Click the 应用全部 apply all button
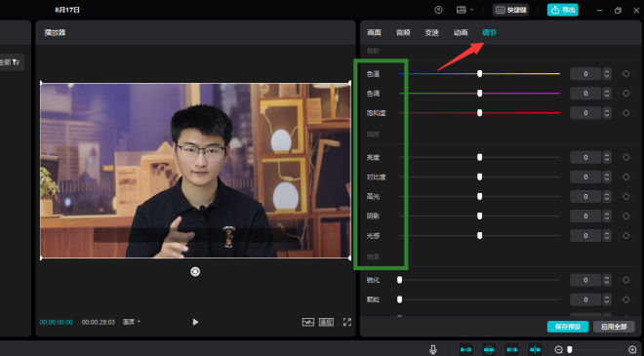The height and width of the screenshot is (356, 644). click(614, 327)
